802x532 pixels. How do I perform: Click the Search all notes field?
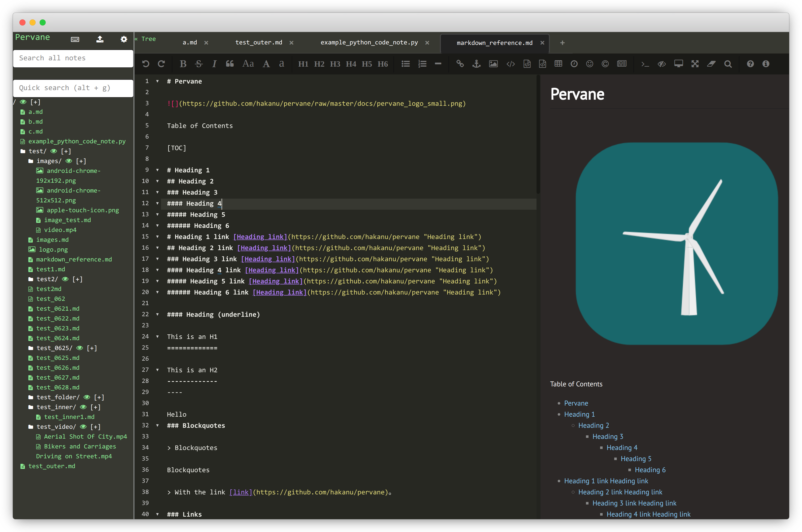pyautogui.click(x=73, y=58)
